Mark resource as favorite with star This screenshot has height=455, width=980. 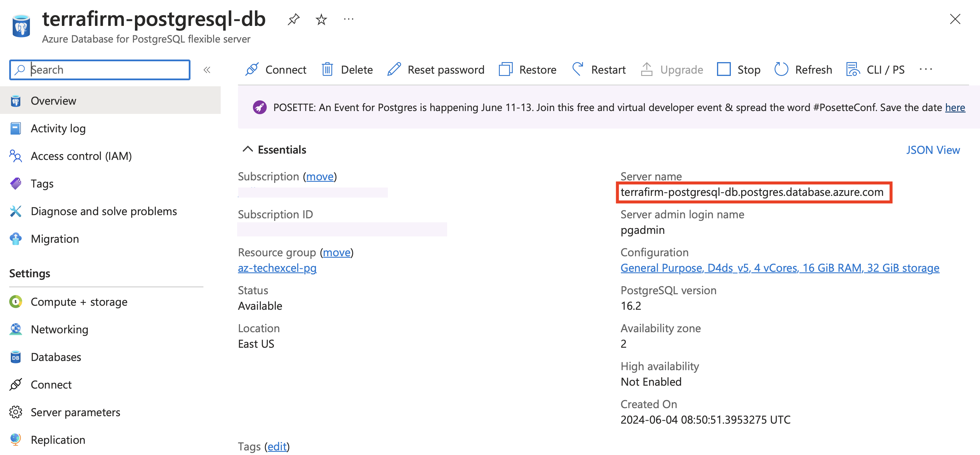coord(321,19)
